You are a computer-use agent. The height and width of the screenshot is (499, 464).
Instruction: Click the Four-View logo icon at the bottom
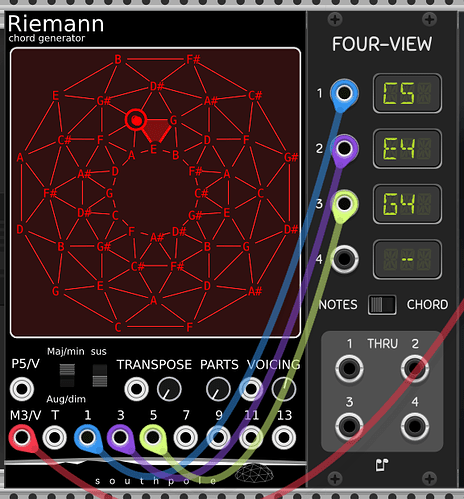click(x=382, y=465)
